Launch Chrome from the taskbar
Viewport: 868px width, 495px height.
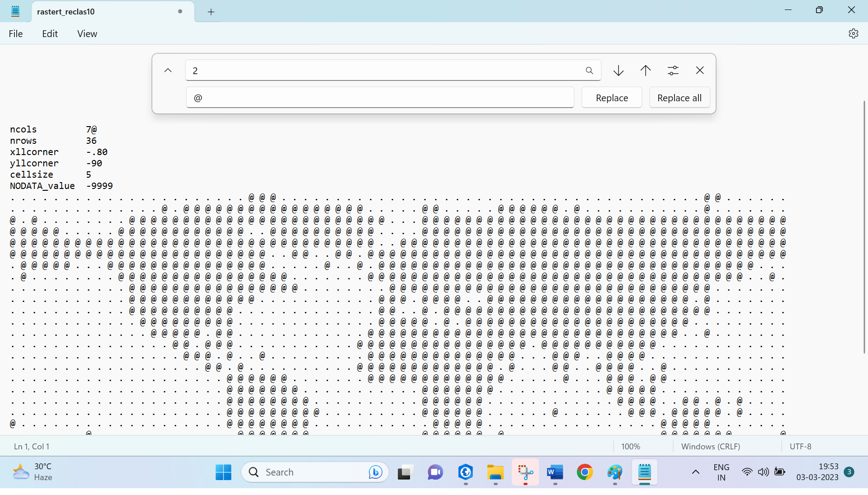pyautogui.click(x=585, y=472)
